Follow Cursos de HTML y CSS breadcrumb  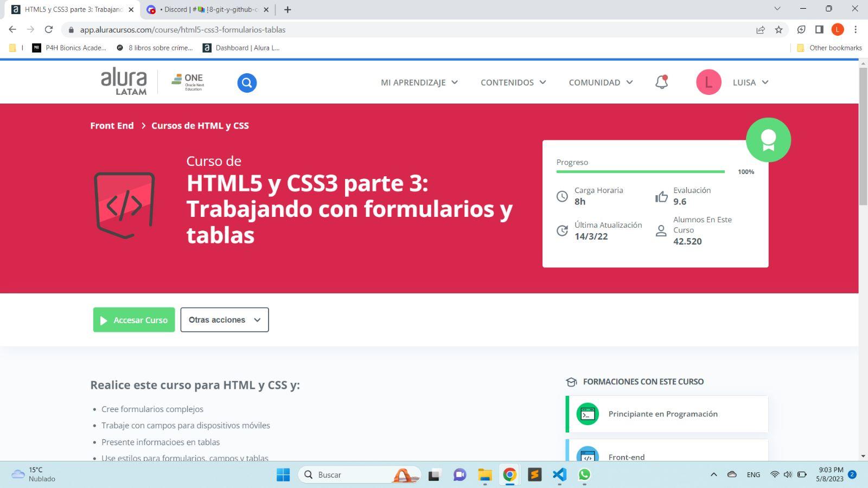pyautogui.click(x=200, y=126)
